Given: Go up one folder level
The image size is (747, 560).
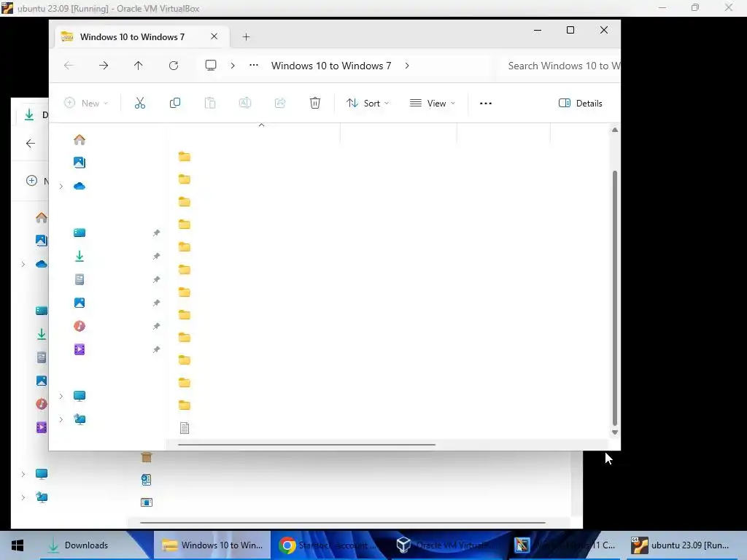Looking at the screenshot, I should pos(138,66).
